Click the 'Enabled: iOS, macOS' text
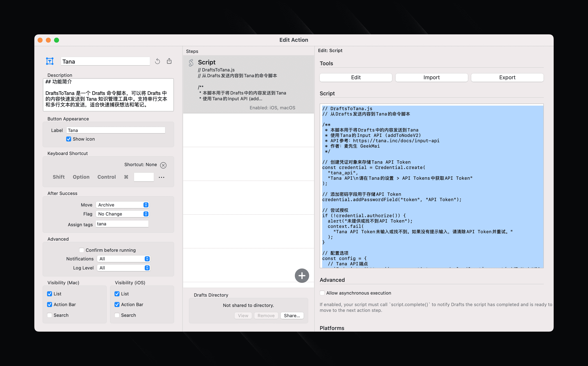 point(272,108)
